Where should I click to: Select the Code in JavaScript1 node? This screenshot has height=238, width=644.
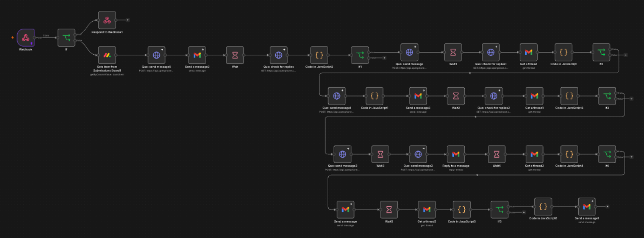coord(374,96)
